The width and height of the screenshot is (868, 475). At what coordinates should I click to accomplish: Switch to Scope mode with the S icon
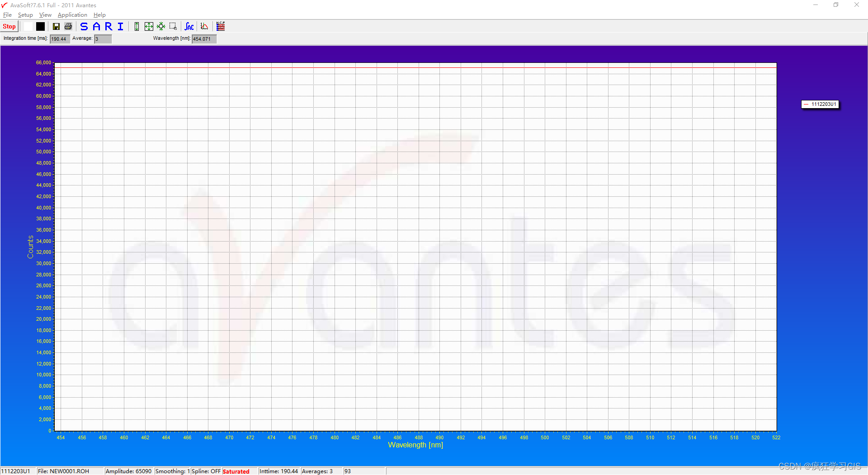(84, 27)
